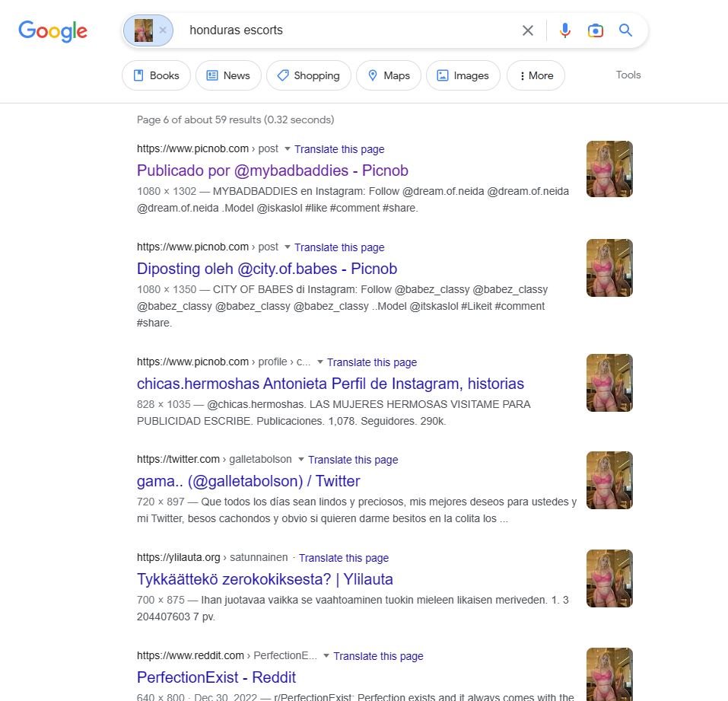Expand dropdown arrow beside first picnob.com result

pyautogui.click(x=287, y=149)
